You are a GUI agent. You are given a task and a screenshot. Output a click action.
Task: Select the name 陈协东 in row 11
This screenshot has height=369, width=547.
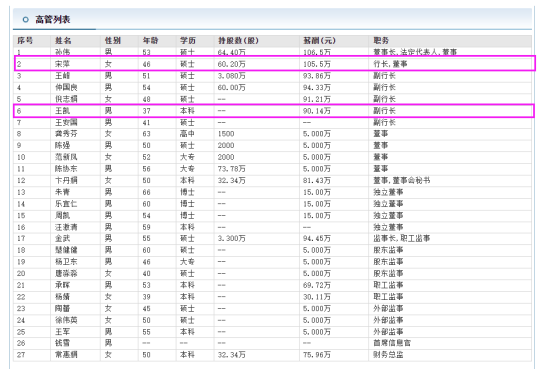click(66, 169)
